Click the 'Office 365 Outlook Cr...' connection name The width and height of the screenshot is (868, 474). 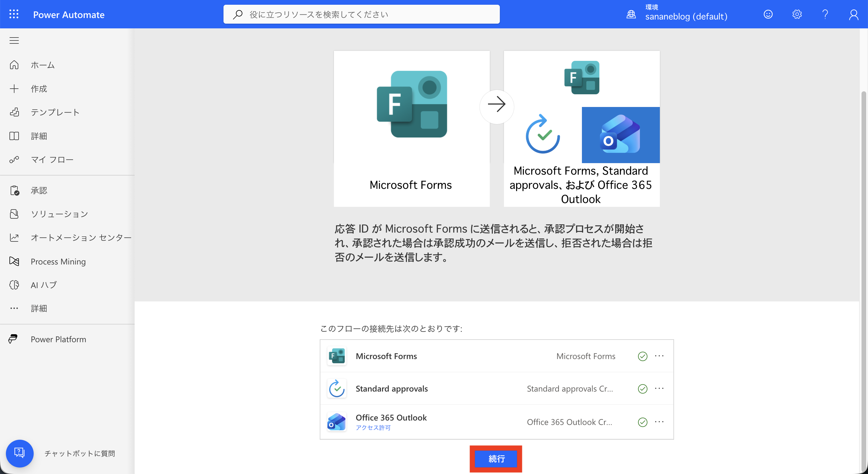click(570, 422)
